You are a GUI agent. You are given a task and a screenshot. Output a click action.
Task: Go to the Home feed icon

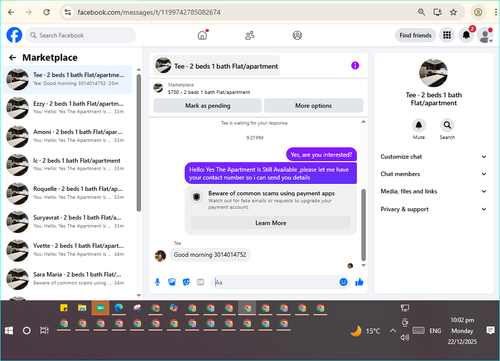tap(202, 35)
